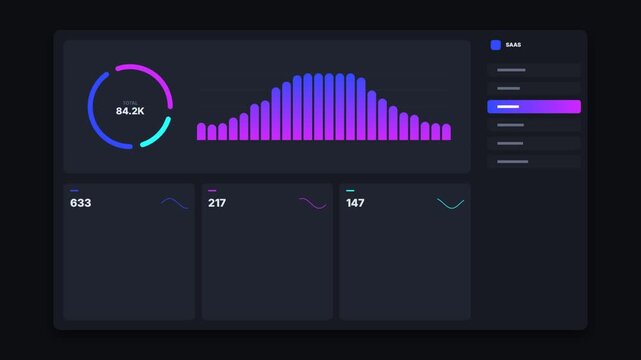This screenshot has width=641, height=360.
Task: Click the cyan sparkline in the 147 card
Action: pos(450,203)
